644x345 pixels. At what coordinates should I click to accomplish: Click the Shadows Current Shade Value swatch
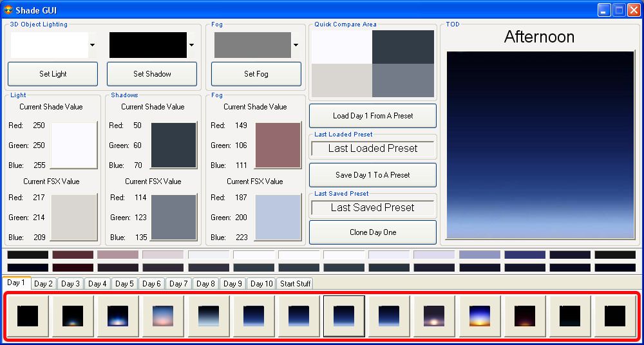(174, 145)
